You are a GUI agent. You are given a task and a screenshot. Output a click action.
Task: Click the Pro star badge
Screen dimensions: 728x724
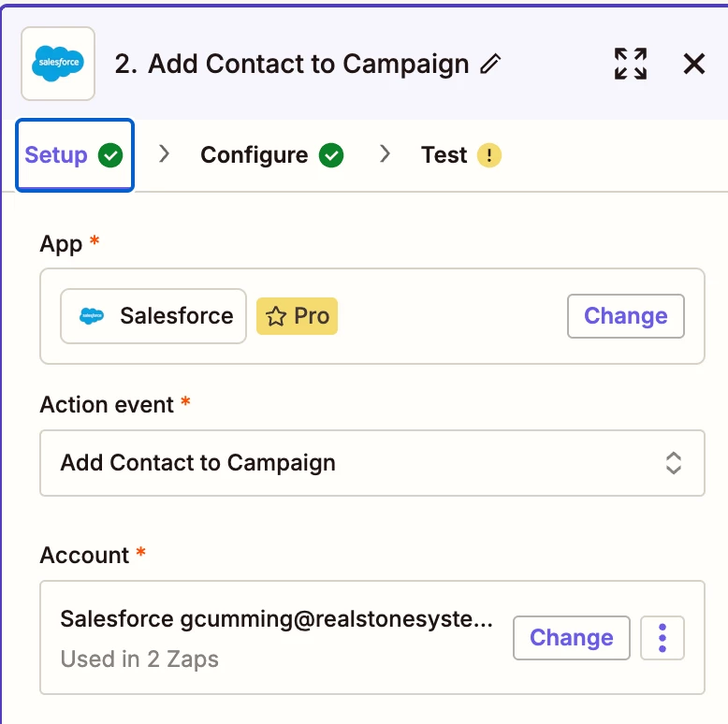tap(297, 316)
